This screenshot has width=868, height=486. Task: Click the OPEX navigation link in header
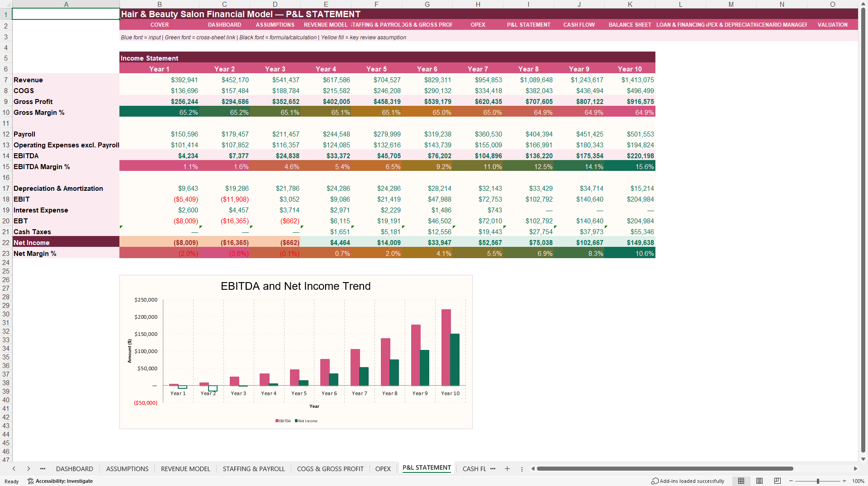pyautogui.click(x=478, y=25)
